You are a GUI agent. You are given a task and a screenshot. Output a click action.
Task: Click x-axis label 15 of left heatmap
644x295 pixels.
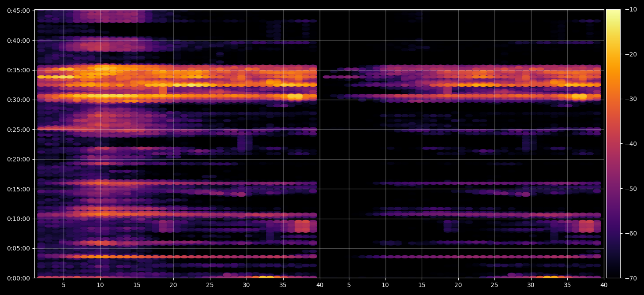click(137, 285)
